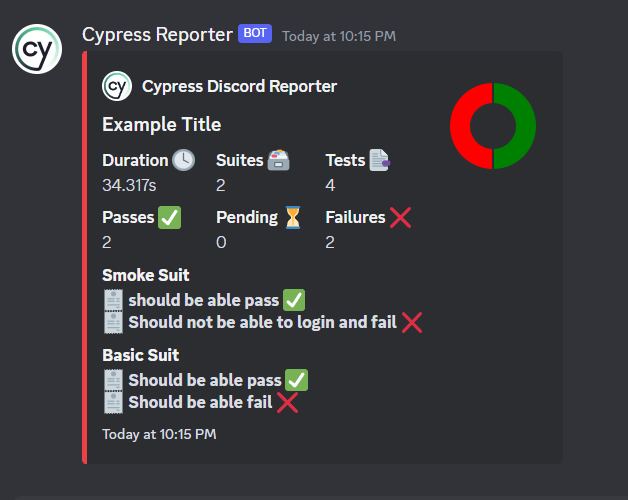Click the Cypress Reporter bot avatar
628x500 pixels.
(37, 49)
